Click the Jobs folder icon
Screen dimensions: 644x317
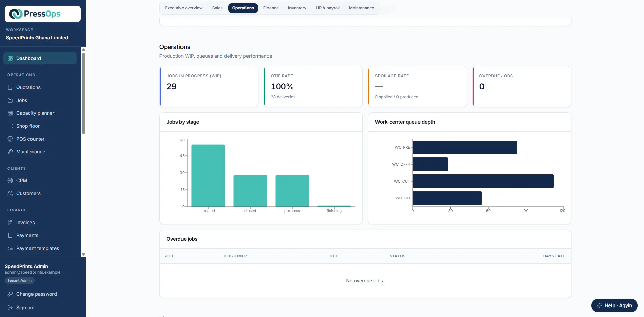tap(10, 100)
